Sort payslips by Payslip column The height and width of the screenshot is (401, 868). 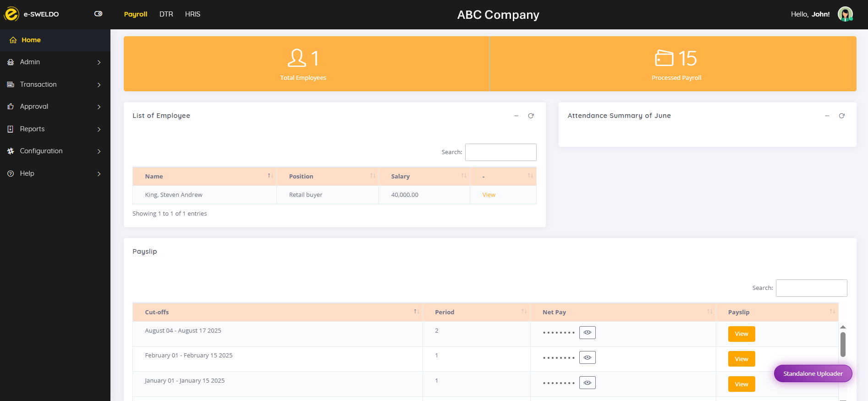(777, 312)
